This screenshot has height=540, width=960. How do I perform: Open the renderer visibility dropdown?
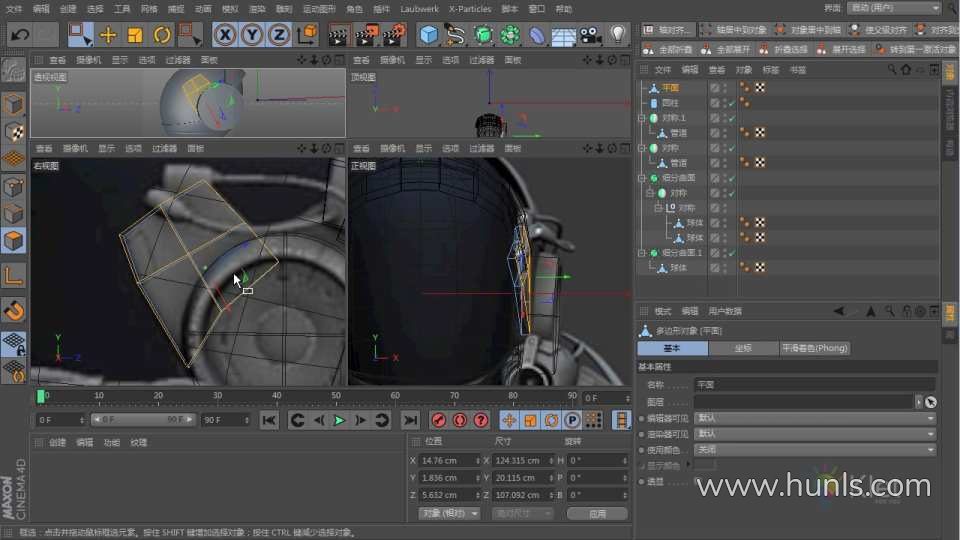click(815, 433)
